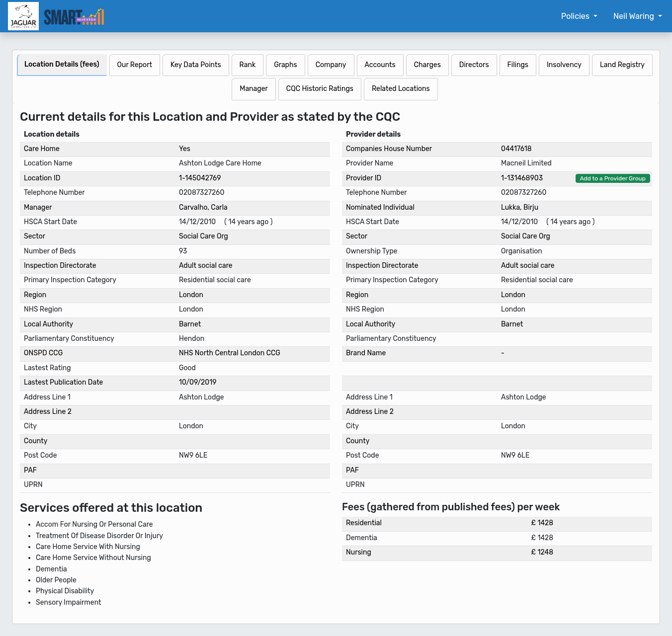Image resolution: width=672 pixels, height=636 pixels.
Task: Select the Insolvency tab
Action: (x=564, y=65)
